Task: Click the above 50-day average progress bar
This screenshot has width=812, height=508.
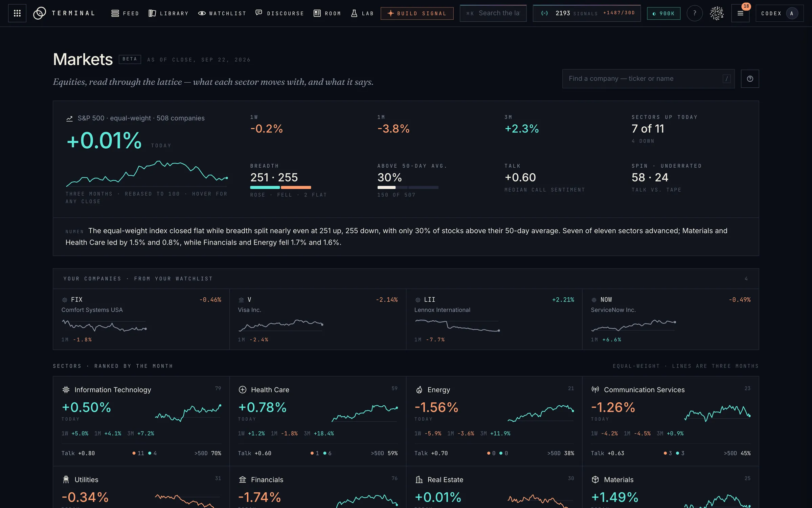Action: pyautogui.click(x=408, y=187)
